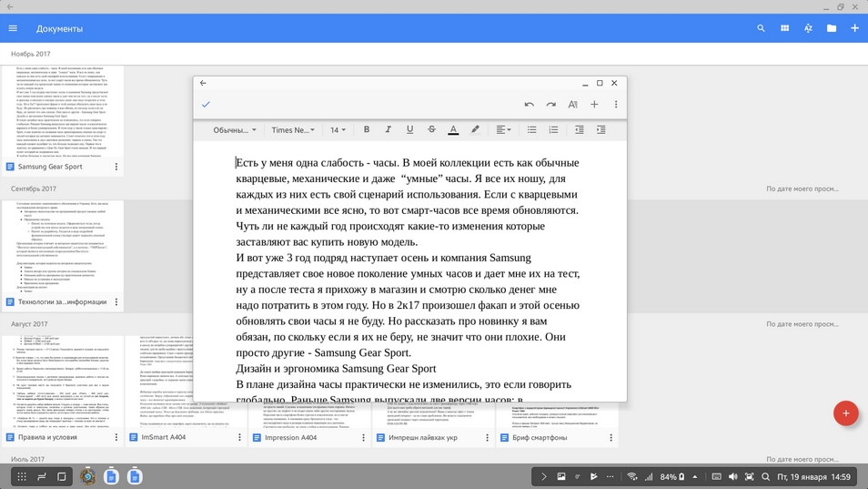This screenshot has height=489, width=868.
Task: Open the folder picker icon in header
Action: 832,28
